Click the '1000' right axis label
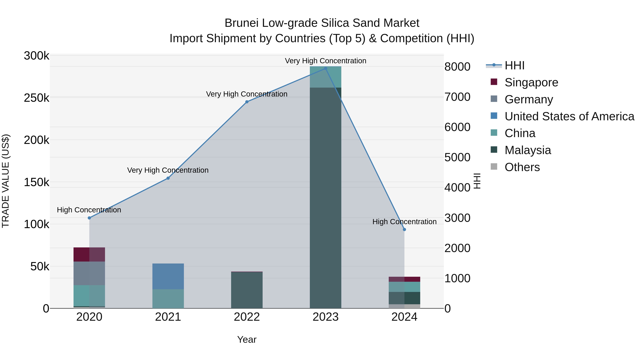This screenshot has width=644, height=362. [x=457, y=278]
